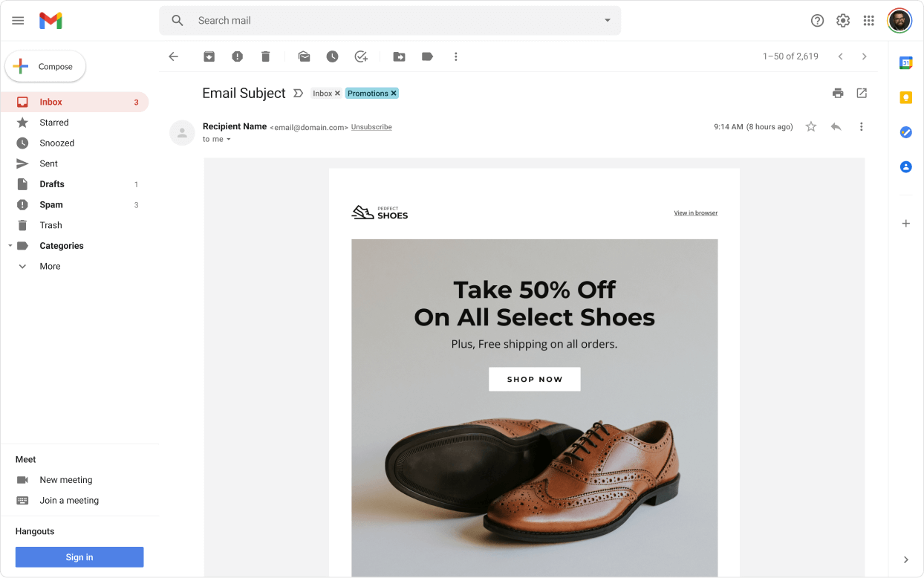Viewport: 924px width, 578px height.
Task: Collapse the Categories section
Action: click(x=10, y=245)
